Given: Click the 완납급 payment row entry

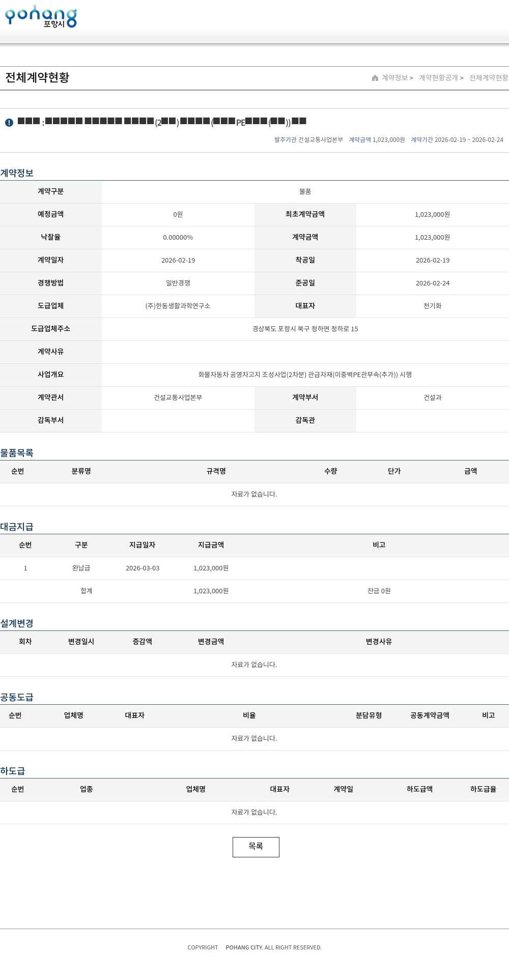Looking at the screenshot, I should pyautogui.click(x=81, y=568).
